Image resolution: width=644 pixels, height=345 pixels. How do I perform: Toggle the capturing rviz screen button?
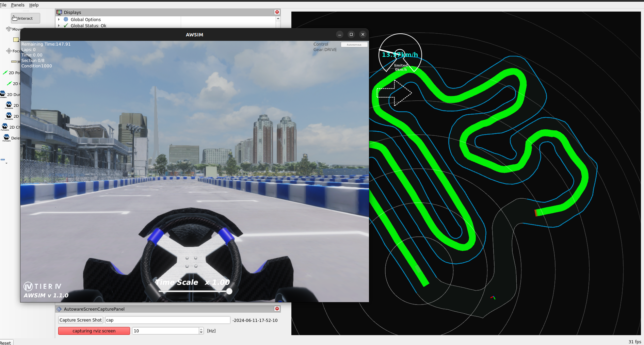(x=94, y=331)
